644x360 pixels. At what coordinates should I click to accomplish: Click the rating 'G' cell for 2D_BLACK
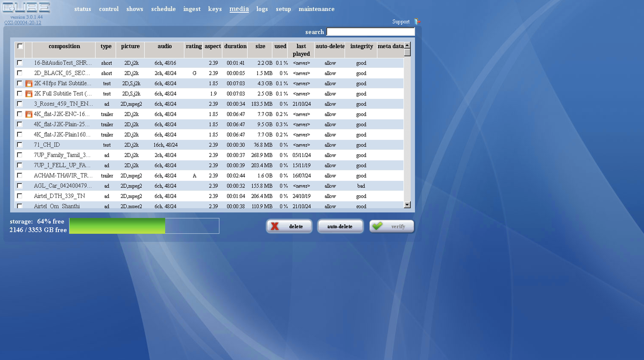[x=194, y=73]
